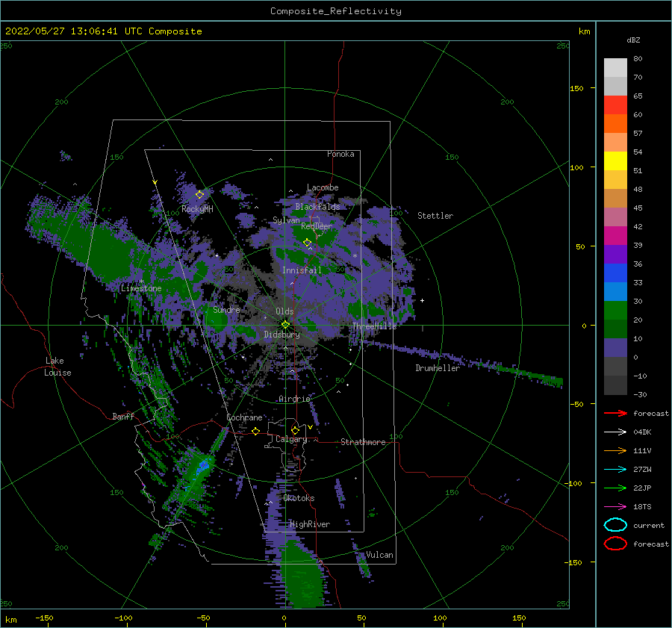Click the Okotoks town label

click(299, 498)
